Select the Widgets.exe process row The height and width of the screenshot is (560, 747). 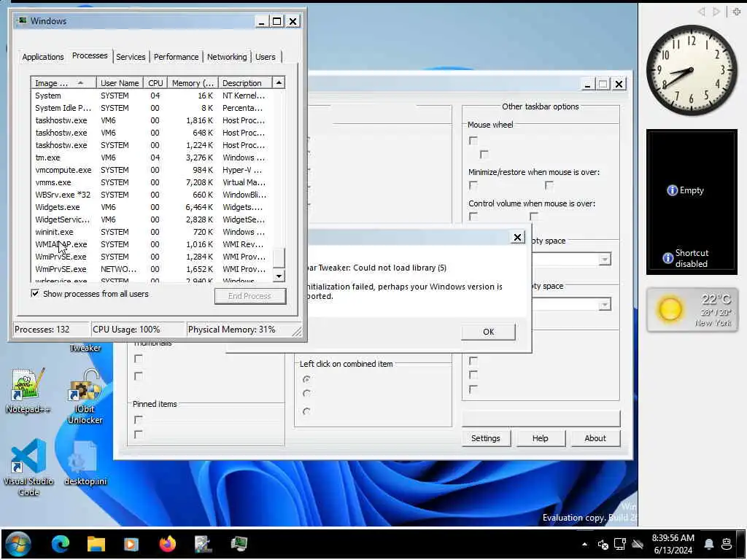(152, 206)
